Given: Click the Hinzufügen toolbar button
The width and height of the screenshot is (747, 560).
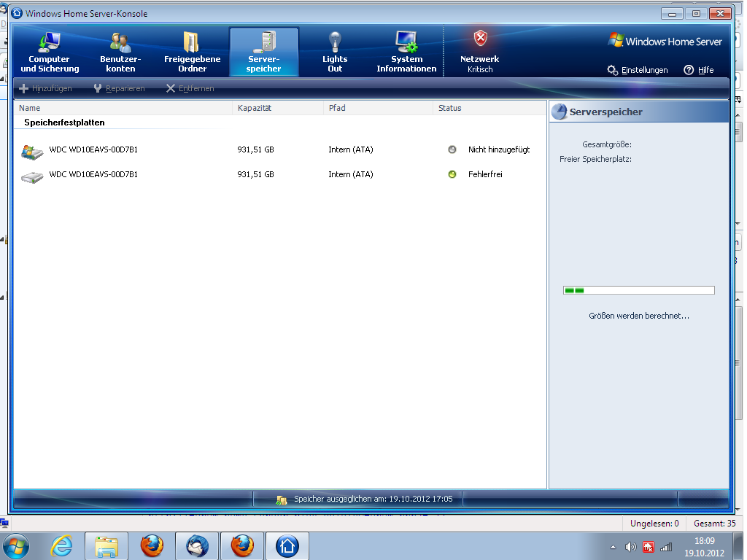Looking at the screenshot, I should [x=45, y=88].
